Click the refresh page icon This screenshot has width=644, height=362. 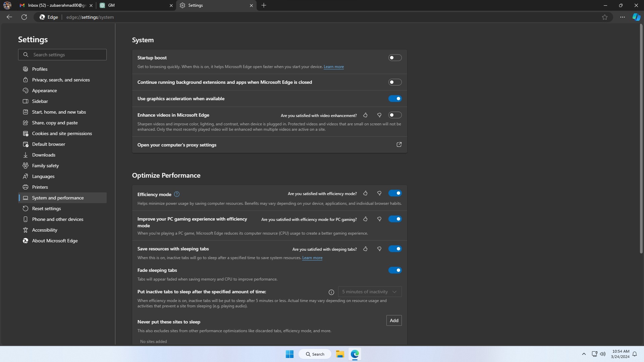(x=24, y=17)
